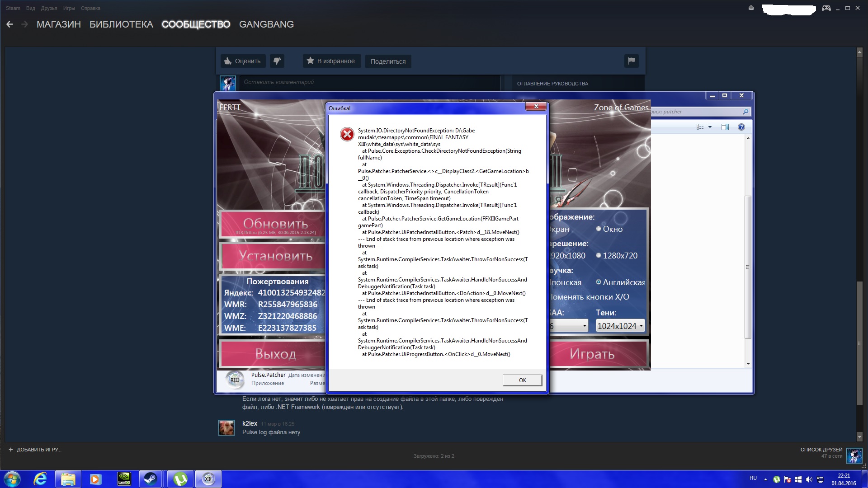Open the volume control in the system tray
Viewport: 868px width, 488px height.
tap(809, 479)
